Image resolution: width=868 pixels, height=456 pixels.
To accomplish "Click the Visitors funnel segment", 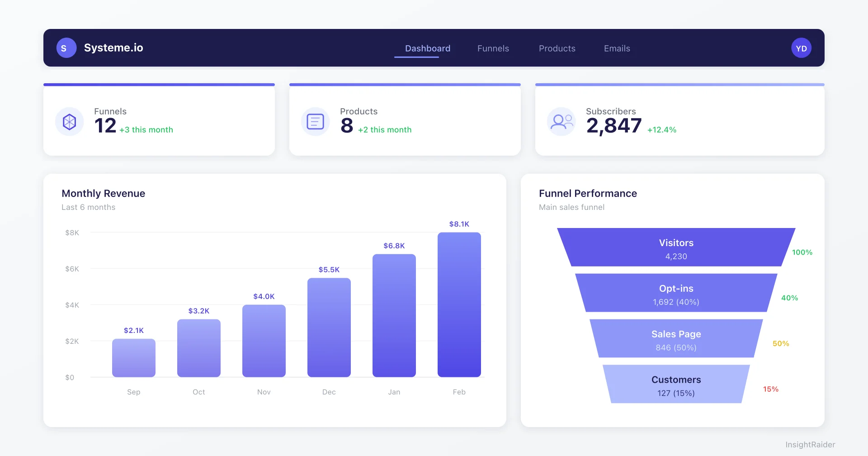I will 676,248.
